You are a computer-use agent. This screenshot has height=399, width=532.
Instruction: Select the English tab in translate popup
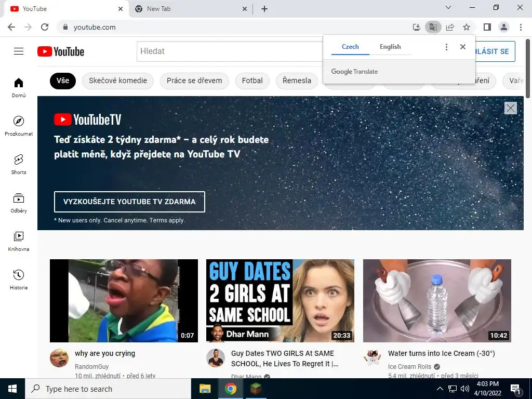[390, 47]
